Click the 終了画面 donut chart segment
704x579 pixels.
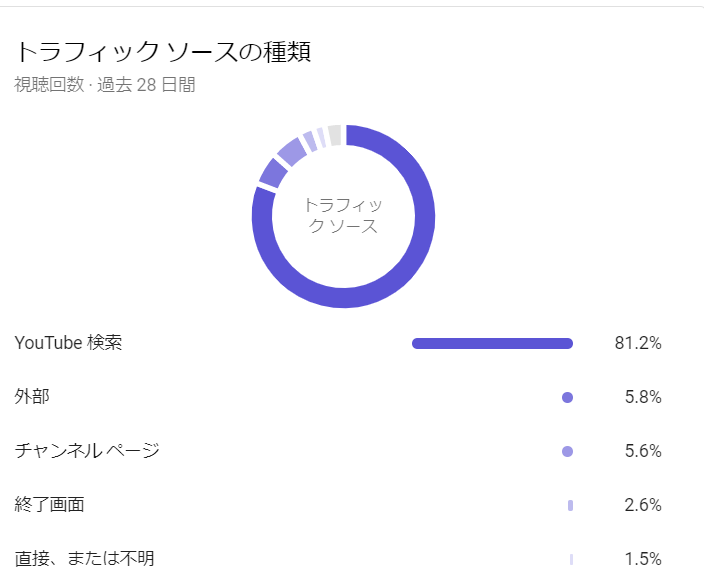(x=309, y=141)
